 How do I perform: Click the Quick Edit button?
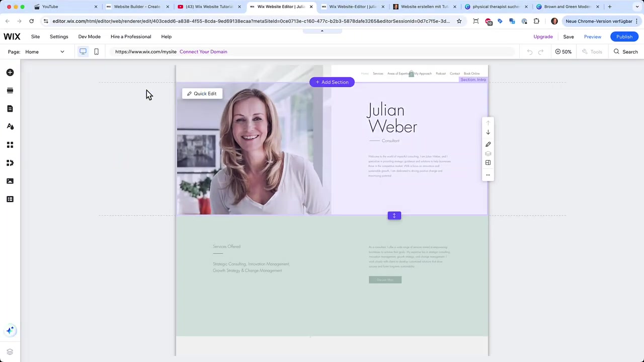202,94
